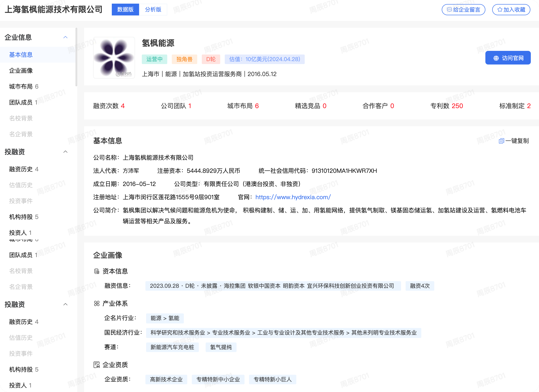Click the 基本信息 section heading in main panel
Screen dimensions: 539x392
[108, 141]
